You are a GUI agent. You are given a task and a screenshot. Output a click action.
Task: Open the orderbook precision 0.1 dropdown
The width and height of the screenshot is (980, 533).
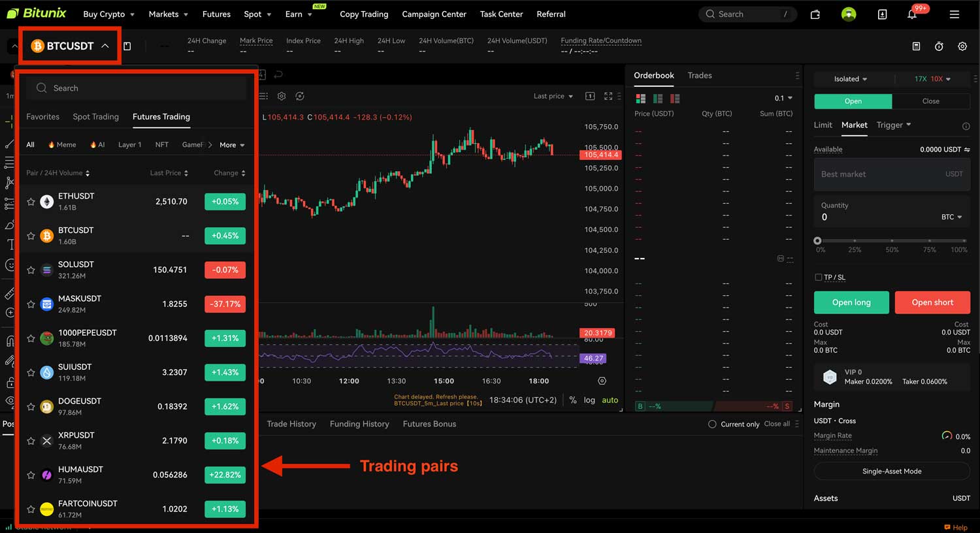point(783,98)
